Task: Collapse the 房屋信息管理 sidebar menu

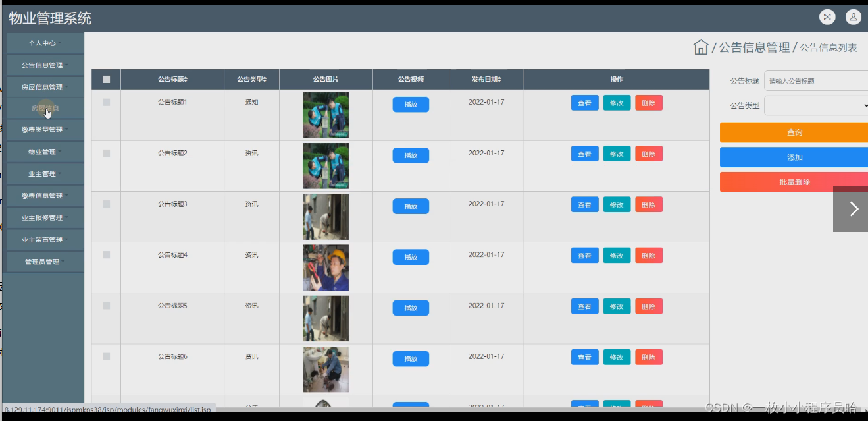Action: click(x=45, y=87)
